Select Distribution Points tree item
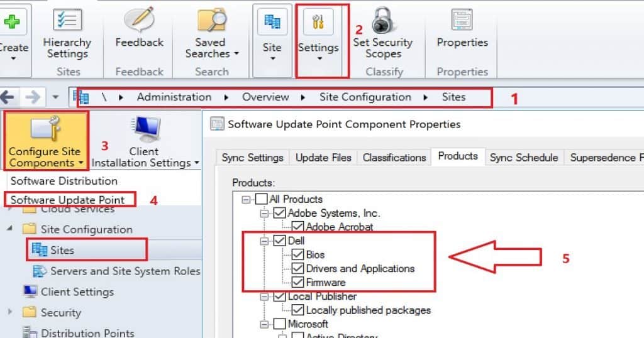644x338 pixels. click(x=87, y=333)
